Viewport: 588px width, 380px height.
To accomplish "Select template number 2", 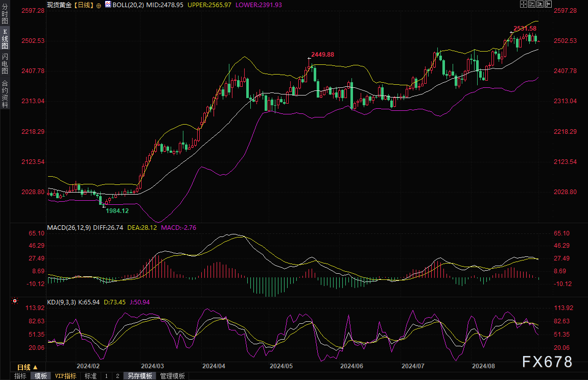I will (117, 376).
